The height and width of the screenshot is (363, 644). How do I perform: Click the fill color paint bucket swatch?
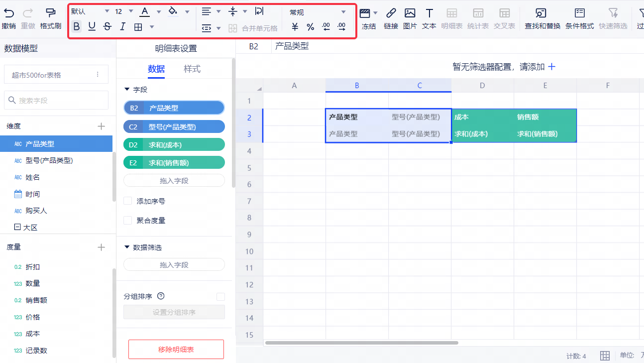click(173, 11)
